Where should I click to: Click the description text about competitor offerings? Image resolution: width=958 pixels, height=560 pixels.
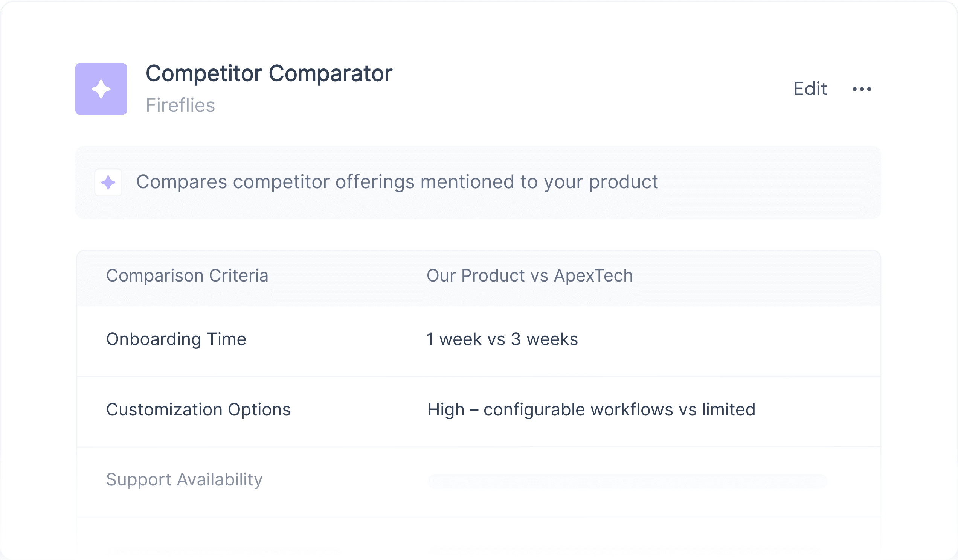397,182
